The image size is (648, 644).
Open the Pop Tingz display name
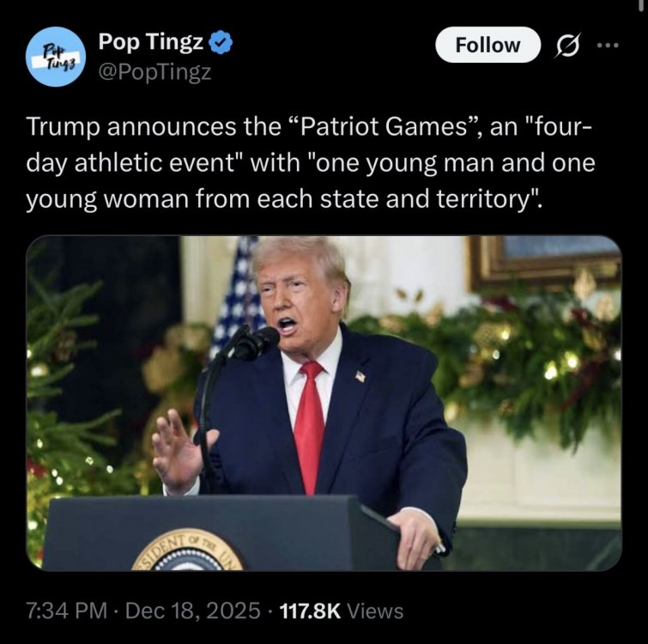[x=151, y=42]
